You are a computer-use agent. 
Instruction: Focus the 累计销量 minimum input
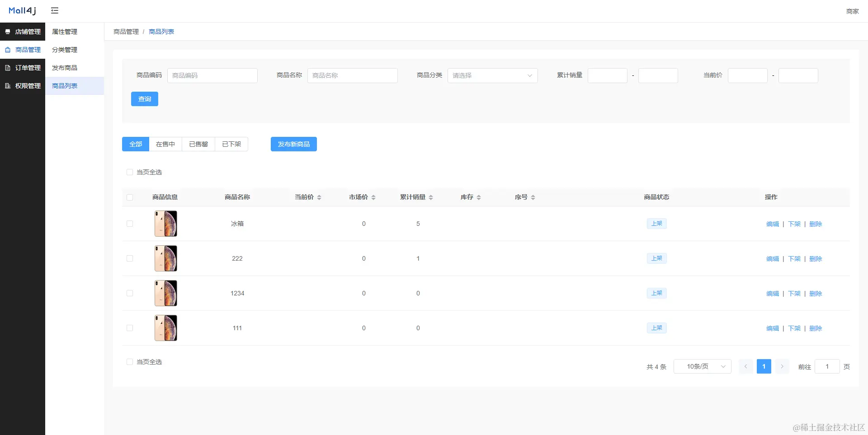[x=608, y=75]
